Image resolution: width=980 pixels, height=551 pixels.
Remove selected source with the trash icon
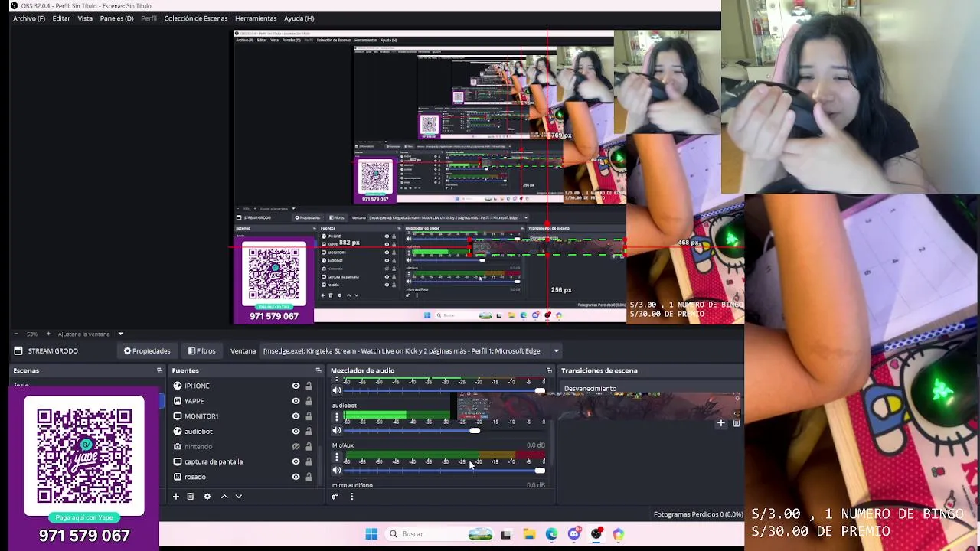click(x=191, y=497)
